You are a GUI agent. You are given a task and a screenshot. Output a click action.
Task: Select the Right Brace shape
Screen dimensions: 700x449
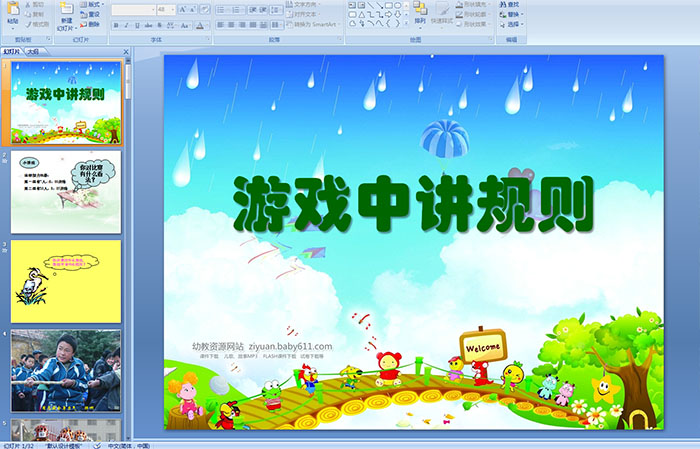pos(397,24)
